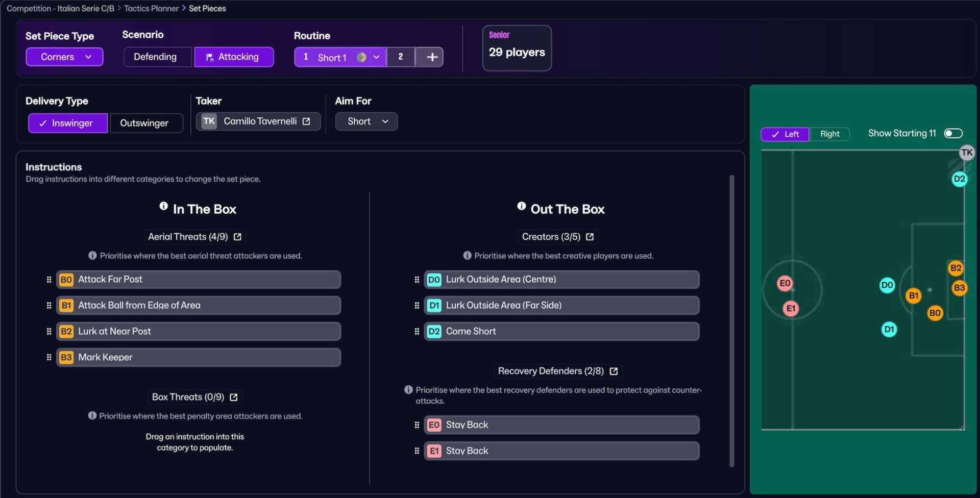The height and width of the screenshot is (498, 980).
Task: Switch to the Defending scenario tab
Action: pos(156,57)
